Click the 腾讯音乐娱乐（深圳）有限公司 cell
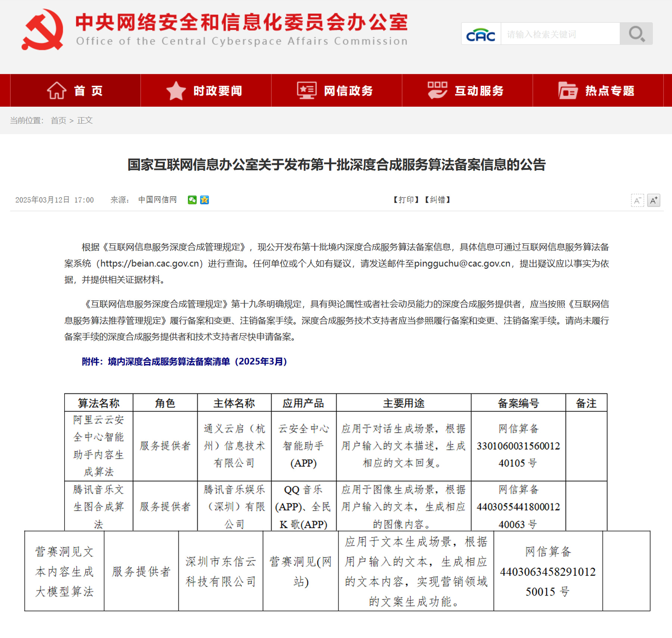672x638 pixels. 234,506
